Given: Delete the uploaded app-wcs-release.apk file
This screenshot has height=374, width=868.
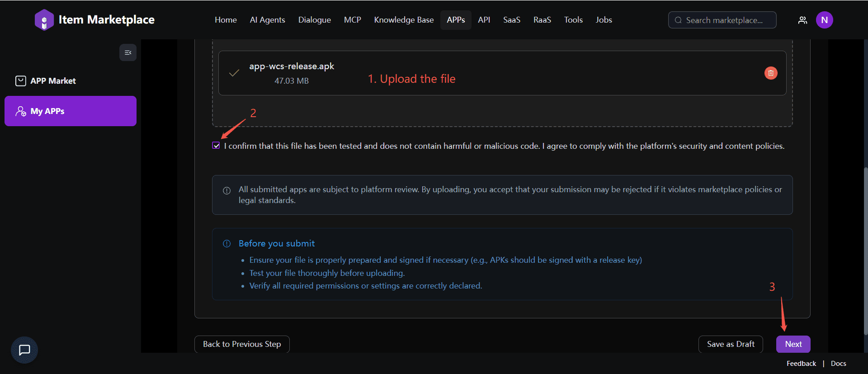Looking at the screenshot, I should click(770, 73).
